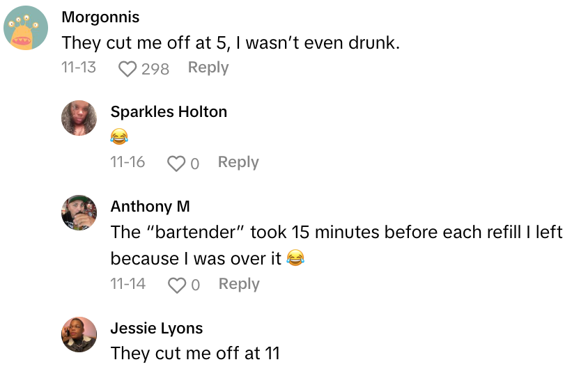Screen dimensions: 588x369
Task: Click the 11-13 date on Morgonnis's comment
Action: 79,68
